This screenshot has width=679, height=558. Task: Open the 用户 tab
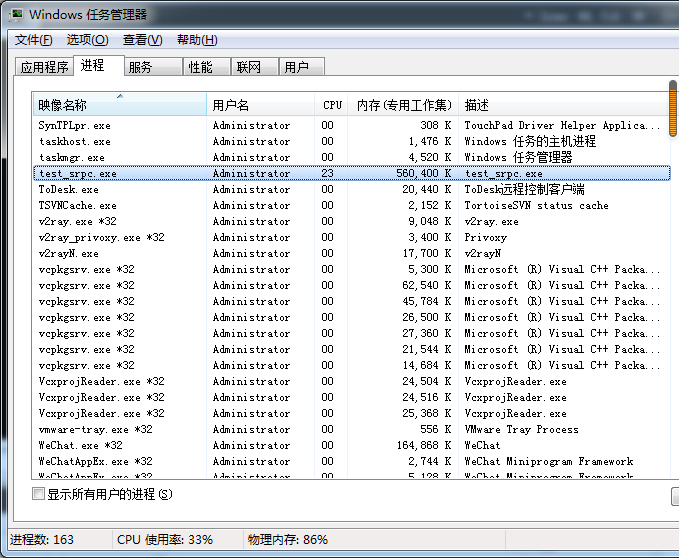coord(302,67)
